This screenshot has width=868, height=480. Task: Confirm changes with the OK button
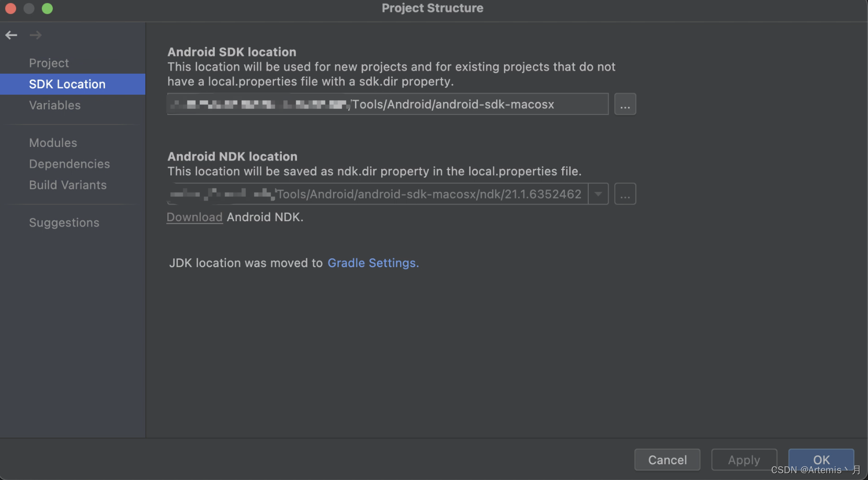click(x=821, y=460)
